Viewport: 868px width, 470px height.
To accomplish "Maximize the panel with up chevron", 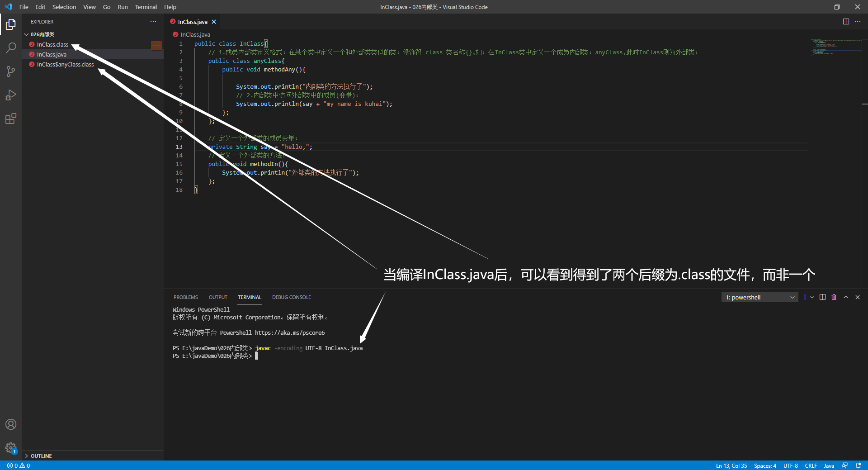I will click(x=846, y=297).
